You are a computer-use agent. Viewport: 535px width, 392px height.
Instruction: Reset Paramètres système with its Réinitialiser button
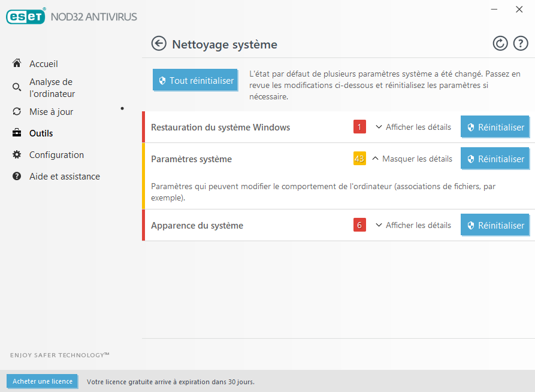(495, 159)
